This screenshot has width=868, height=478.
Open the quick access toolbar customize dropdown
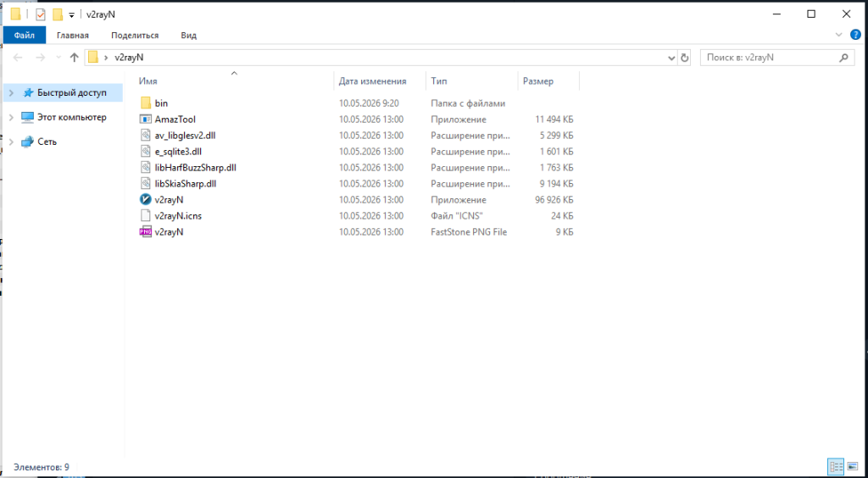71,15
